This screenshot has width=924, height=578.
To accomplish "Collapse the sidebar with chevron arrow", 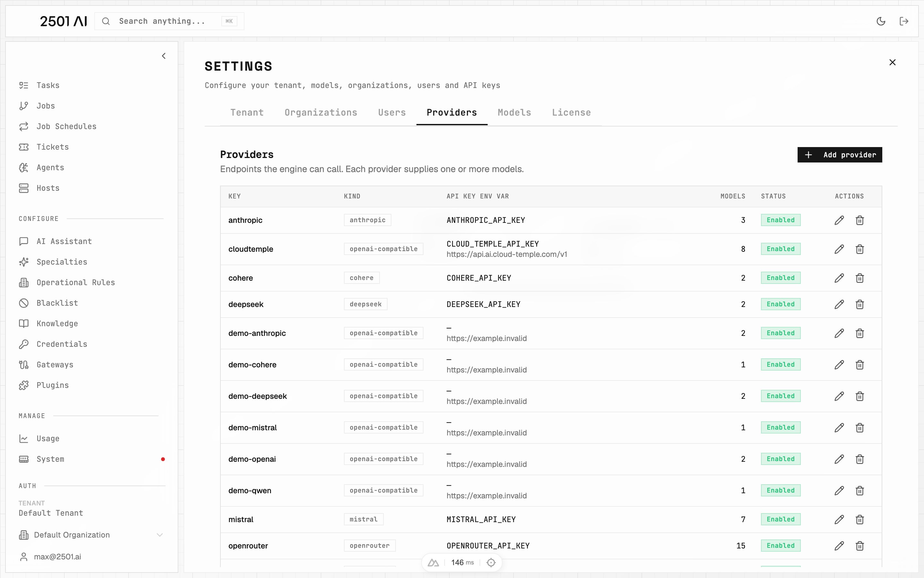I will coord(163,56).
